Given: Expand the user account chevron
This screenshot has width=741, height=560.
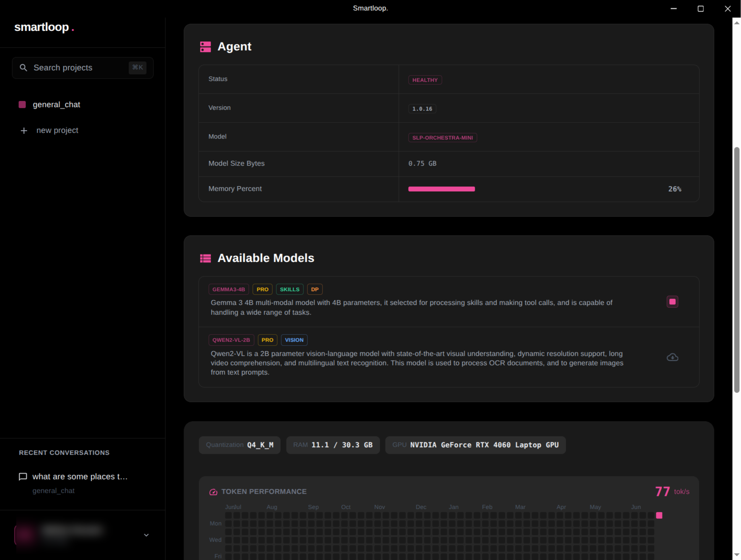Looking at the screenshot, I should coord(146,535).
